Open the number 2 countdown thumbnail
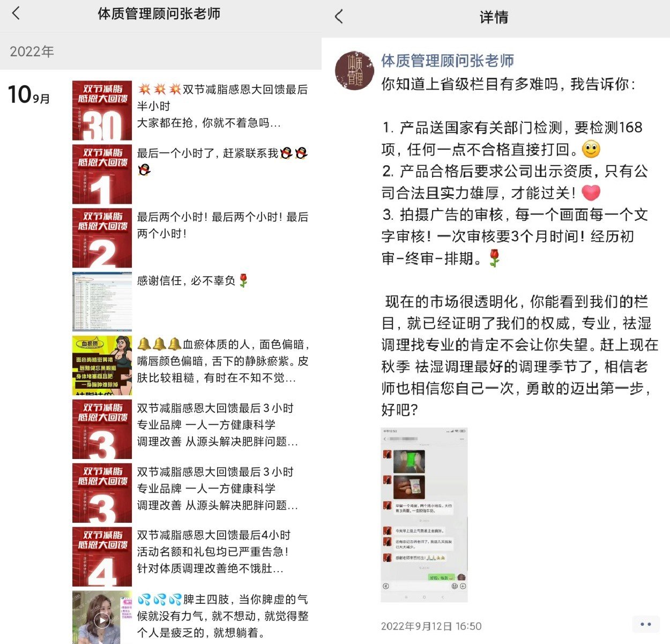This screenshot has height=644, width=670. pyautogui.click(x=102, y=238)
